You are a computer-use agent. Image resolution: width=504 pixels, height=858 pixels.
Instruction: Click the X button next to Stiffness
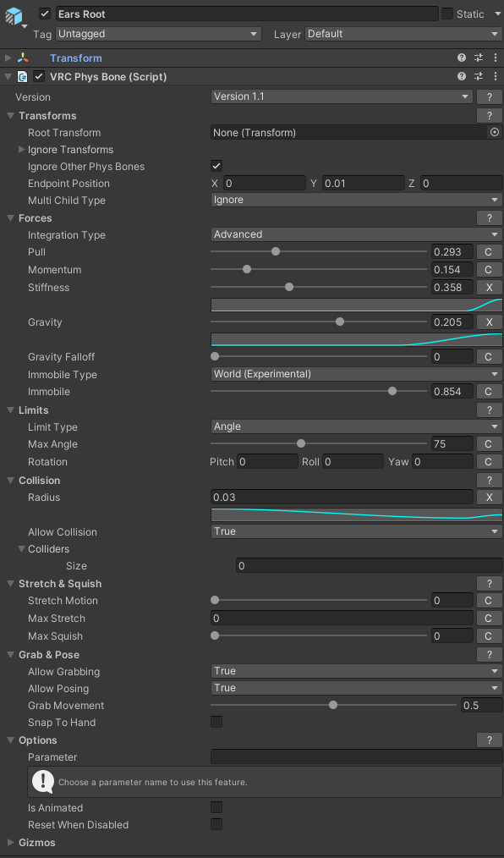[490, 288]
